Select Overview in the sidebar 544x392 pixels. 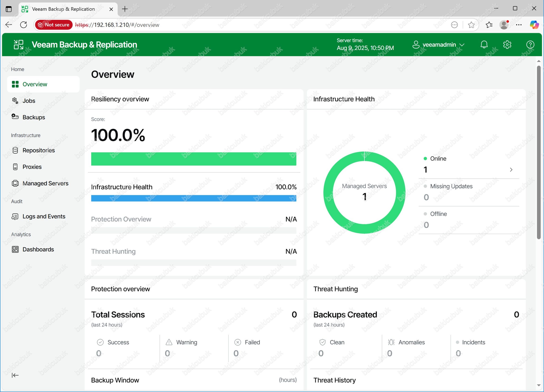click(x=43, y=84)
